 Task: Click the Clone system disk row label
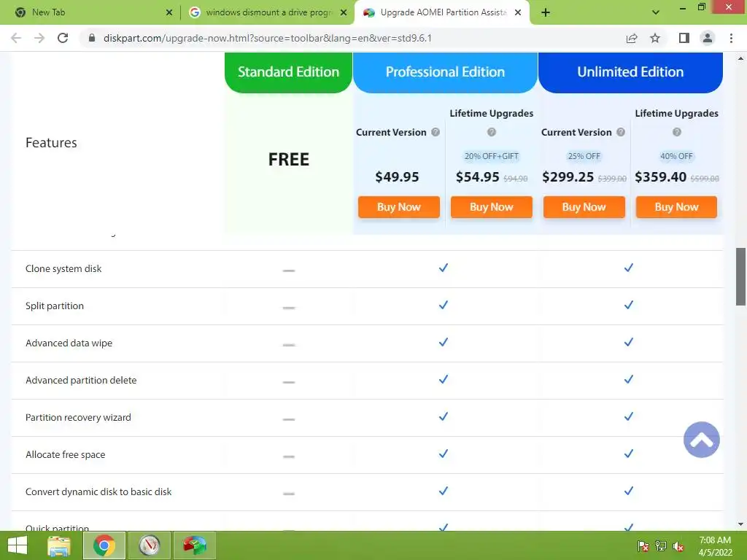63,268
